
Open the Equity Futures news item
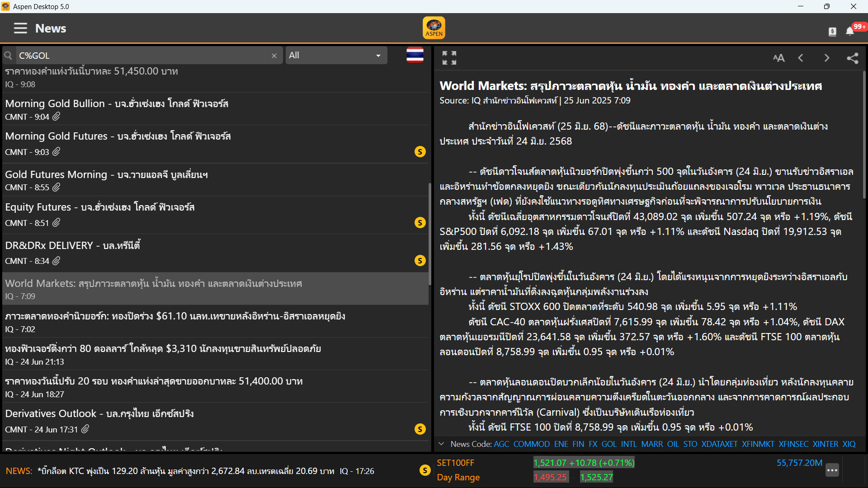[215, 215]
